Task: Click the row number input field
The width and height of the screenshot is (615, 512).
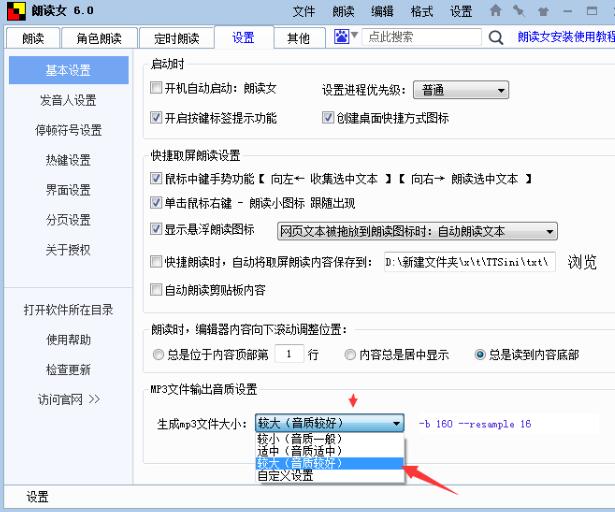Action: (x=289, y=354)
